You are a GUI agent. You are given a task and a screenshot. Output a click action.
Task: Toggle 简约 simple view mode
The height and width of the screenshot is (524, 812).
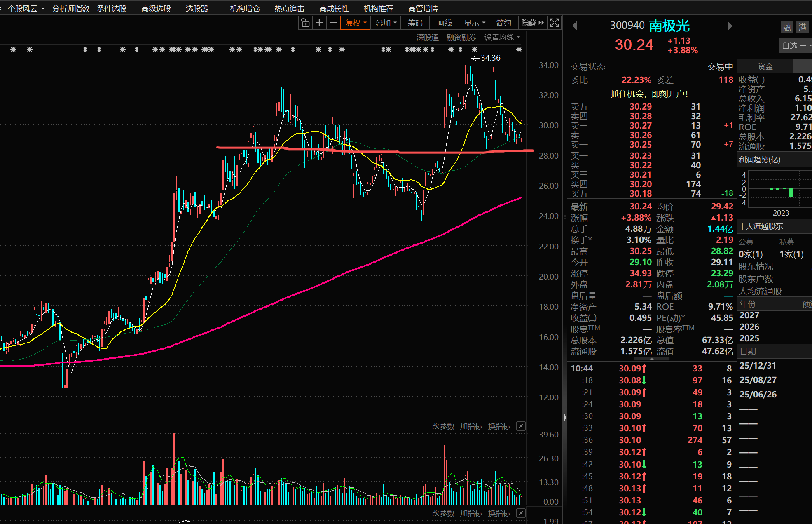503,23
